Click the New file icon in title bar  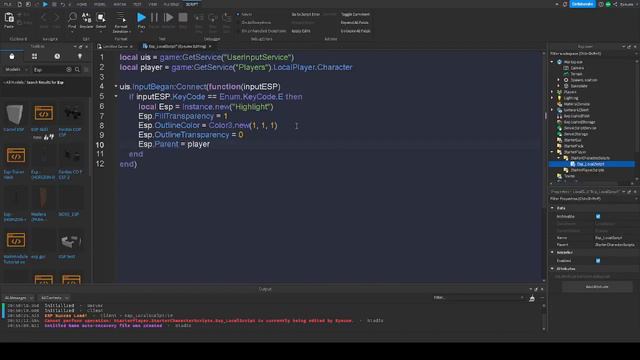click(19, 4)
